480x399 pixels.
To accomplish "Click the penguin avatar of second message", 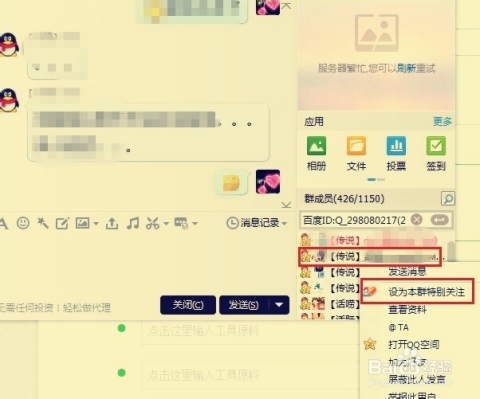I will [x=9, y=100].
